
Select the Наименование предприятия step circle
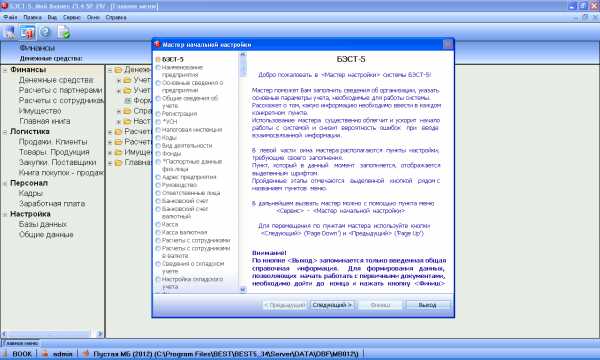point(158,68)
